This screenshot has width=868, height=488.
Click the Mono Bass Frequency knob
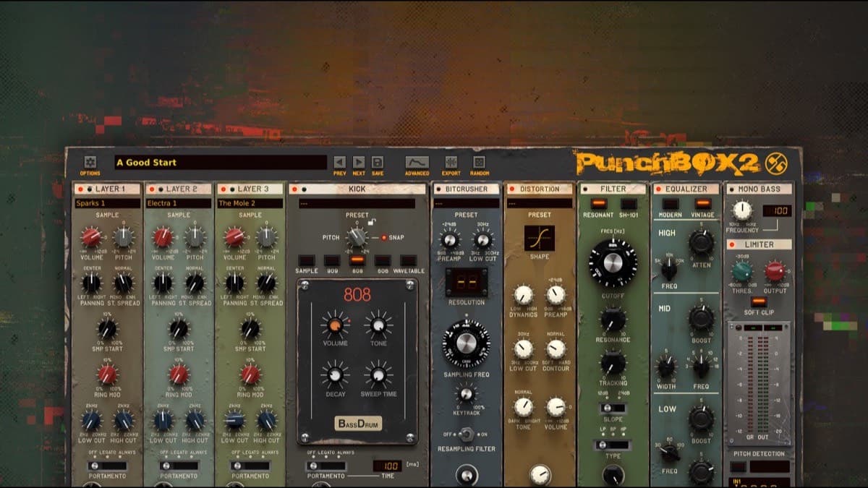pyautogui.click(x=742, y=210)
